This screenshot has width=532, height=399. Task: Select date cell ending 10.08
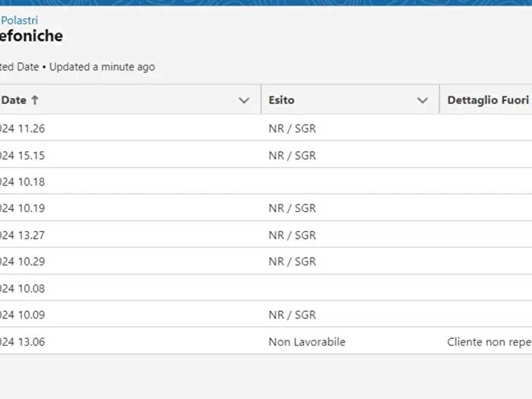(22, 288)
